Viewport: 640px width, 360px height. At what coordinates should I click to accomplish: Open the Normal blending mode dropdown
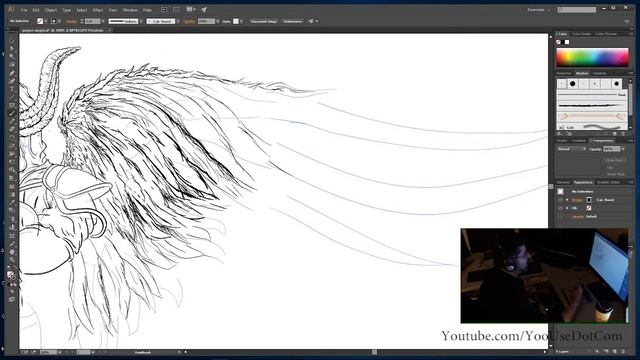click(x=572, y=149)
